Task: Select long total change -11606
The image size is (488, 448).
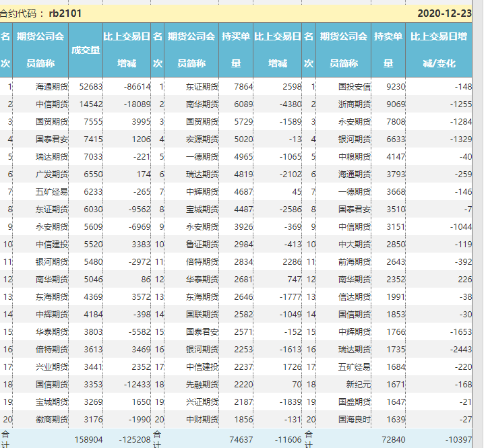Action: (288, 440)
